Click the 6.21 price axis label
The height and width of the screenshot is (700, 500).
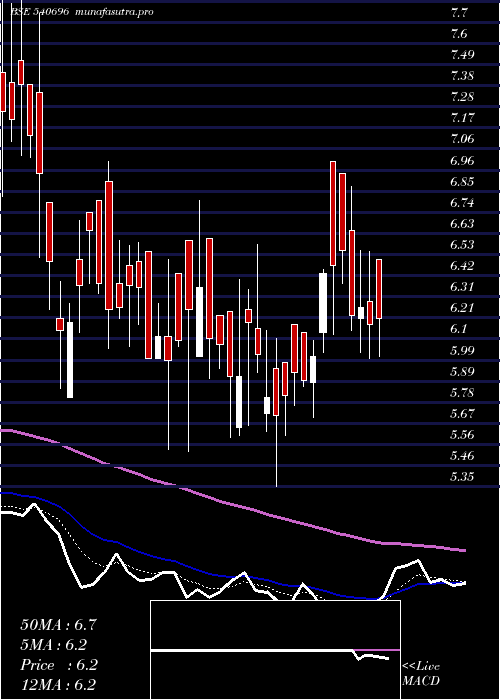coord(462,308)
